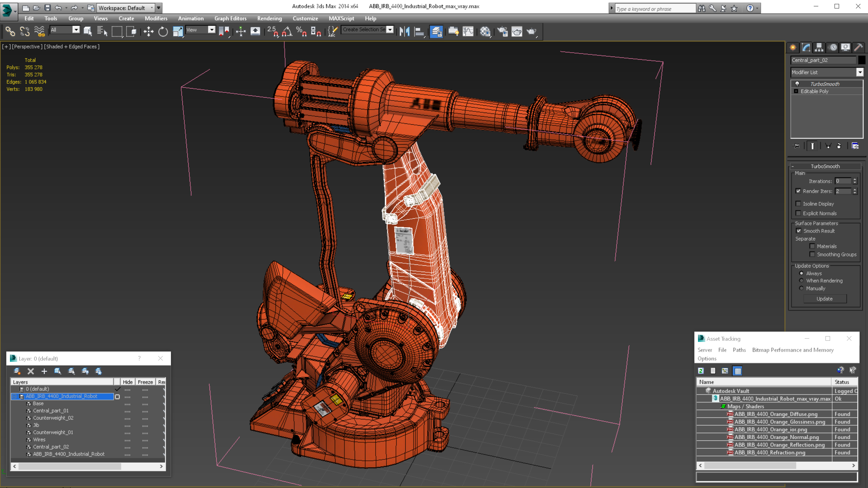Image resolution: width=868 pixels, height=488 pixels.
Task: Open the MAXScript menu
Action: [x=341, y=18]
